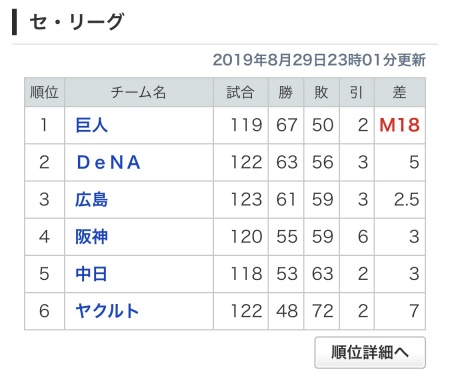The width and height of the screenshot is (450, 378).
Task: Click the チーム名 column header
Action: pos(139,92)
